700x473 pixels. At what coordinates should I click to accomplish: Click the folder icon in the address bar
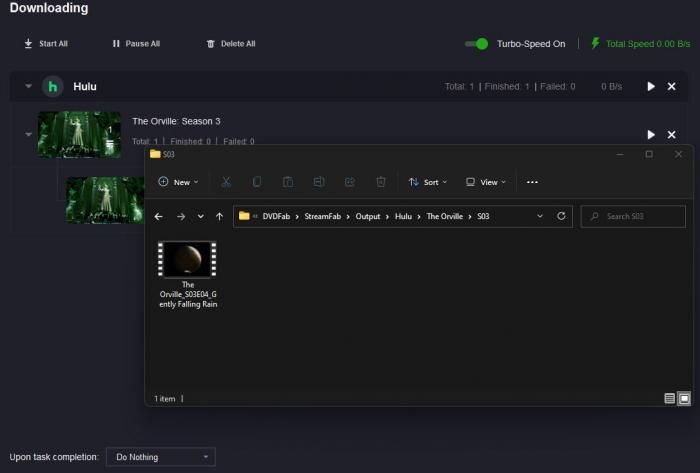(244, 216)
